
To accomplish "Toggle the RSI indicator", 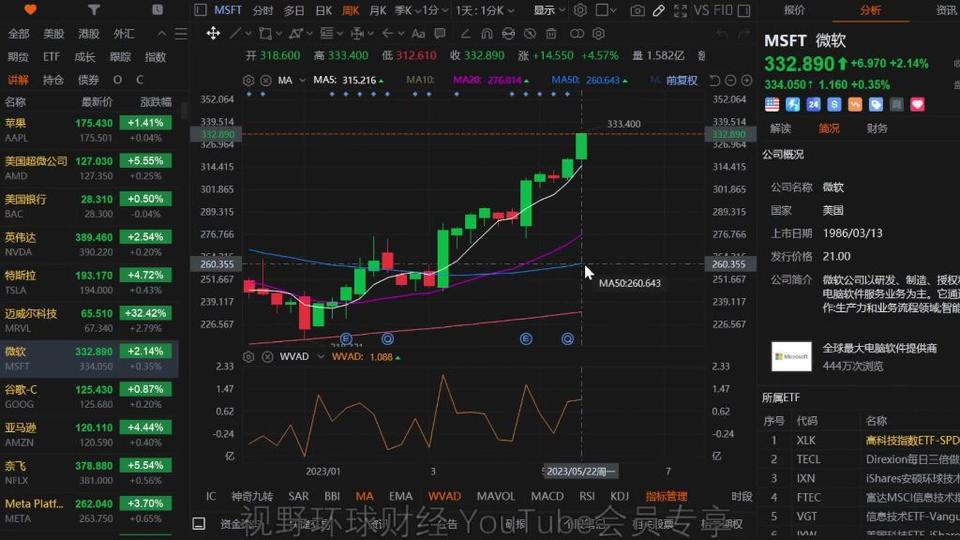I will tap(587, 496).
